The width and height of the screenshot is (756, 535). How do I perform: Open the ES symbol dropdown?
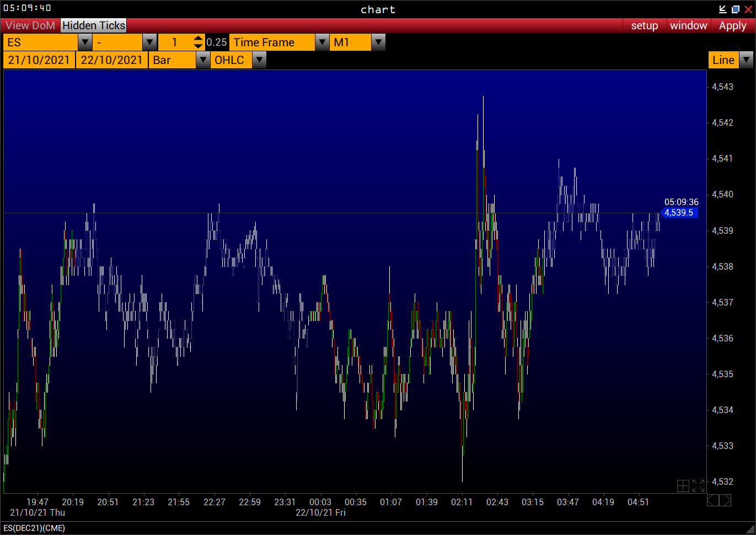[84, 42]
